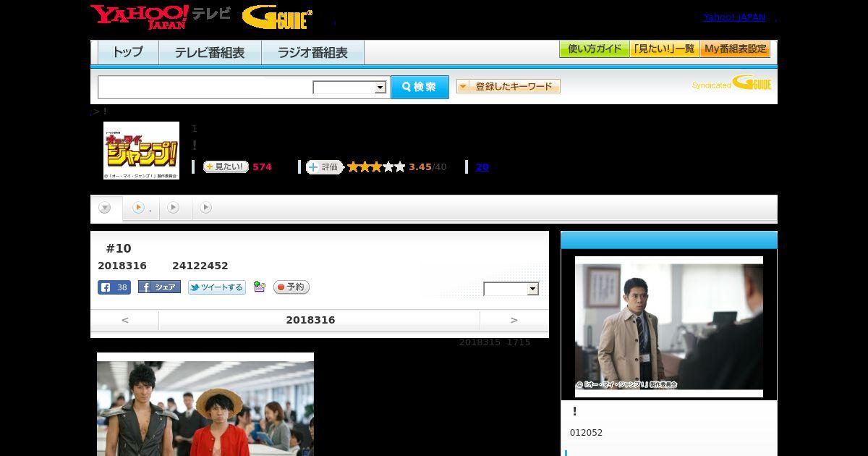Select the tab with orange play icon
Image resolution: width=868 pixels, height=456 pixels.
(x=140, y=208)
